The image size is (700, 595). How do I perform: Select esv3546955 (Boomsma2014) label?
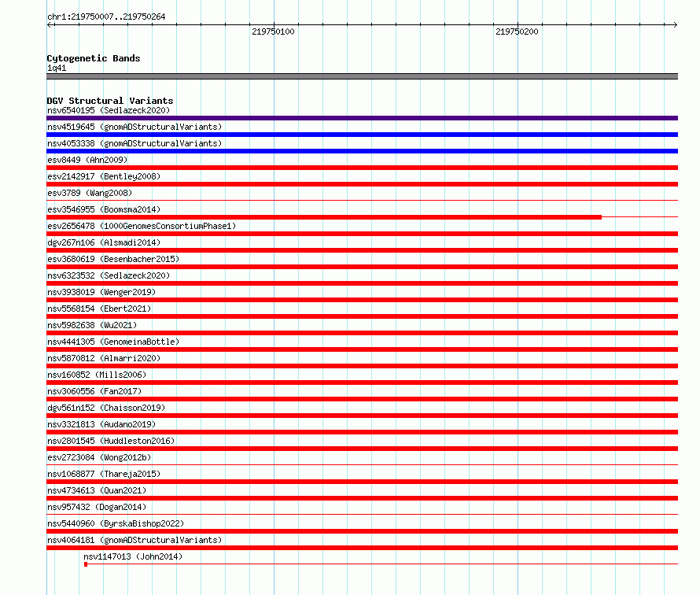click(104, 209)
